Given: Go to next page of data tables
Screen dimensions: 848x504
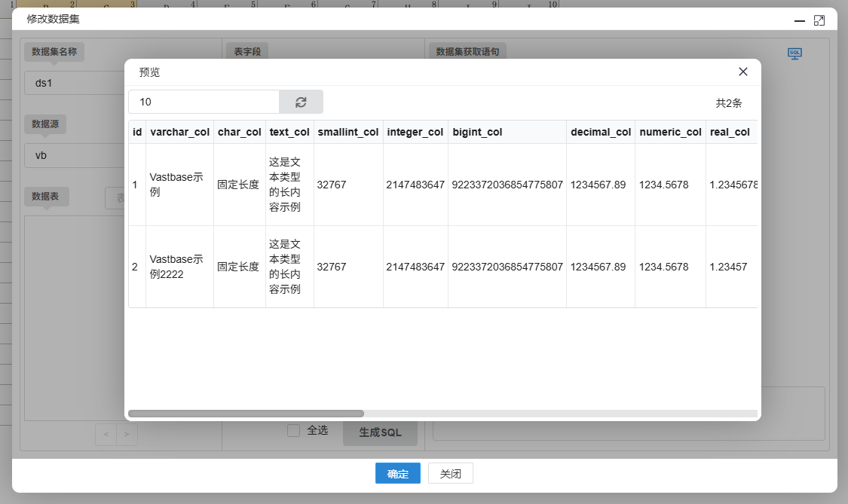Looking at the screenshot, I should [127, 434].
